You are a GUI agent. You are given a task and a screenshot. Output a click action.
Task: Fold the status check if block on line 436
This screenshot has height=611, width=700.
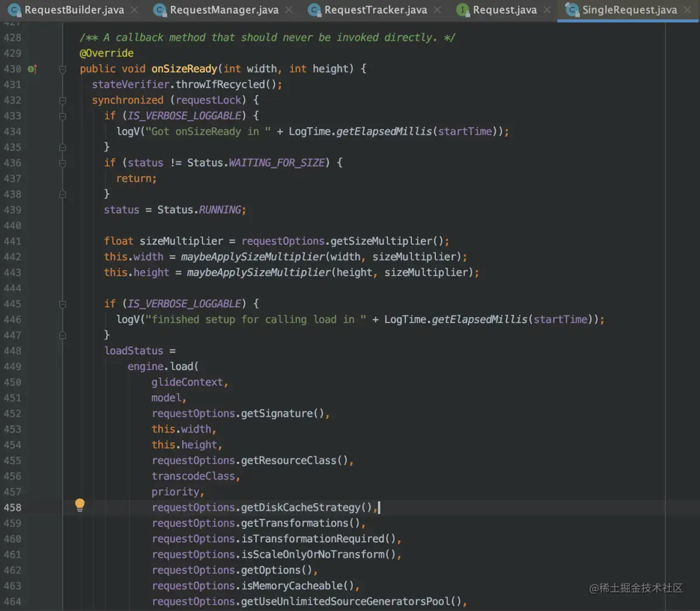(x=62, y=163)
